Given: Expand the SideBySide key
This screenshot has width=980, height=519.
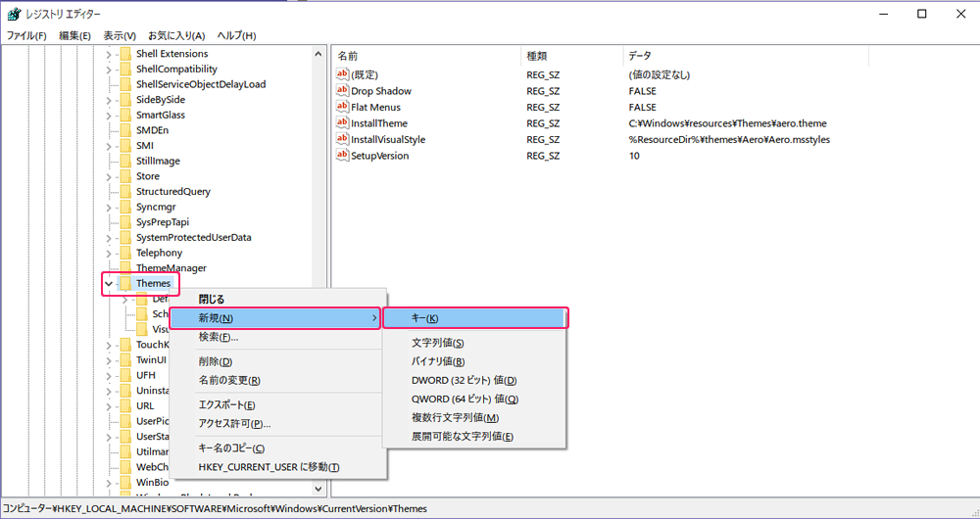Looking at the screenshot, I should point(109,99).
